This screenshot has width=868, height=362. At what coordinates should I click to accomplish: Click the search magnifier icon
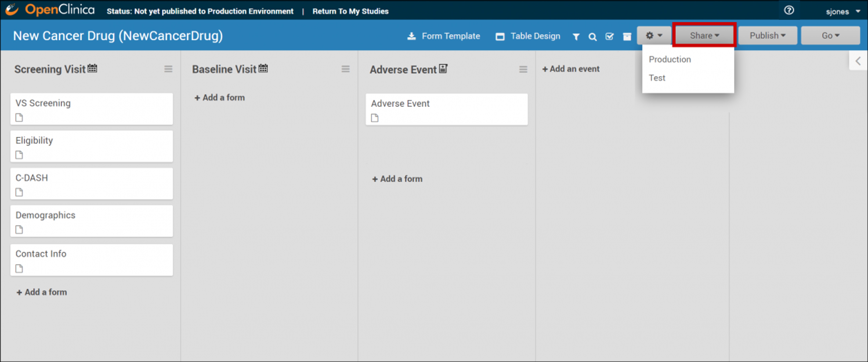pos(592,36)
